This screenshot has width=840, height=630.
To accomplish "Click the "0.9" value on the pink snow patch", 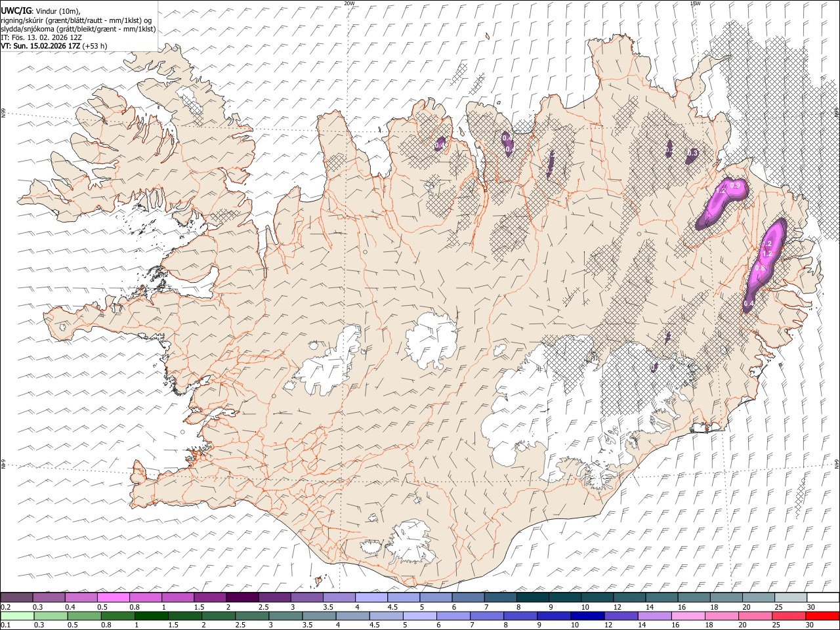I will tap(735, 186).
